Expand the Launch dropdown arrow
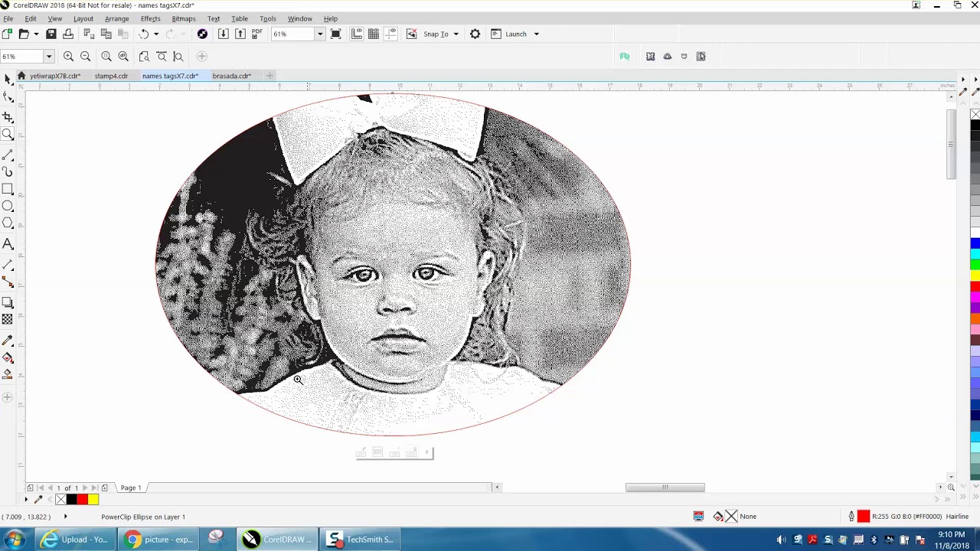Screen dimensions: 980x551 coord(536,34)
